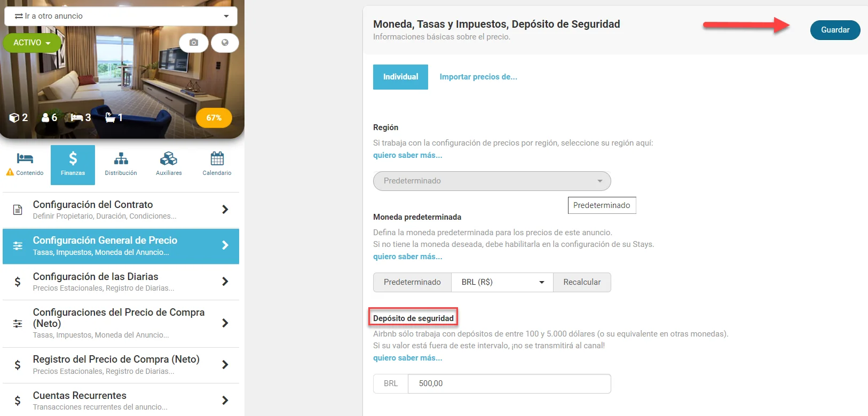Viewport: 868px width, 416px height.
Task: Open 'quiero saber más...' link under Región
Action: click(x=407, y=155)
